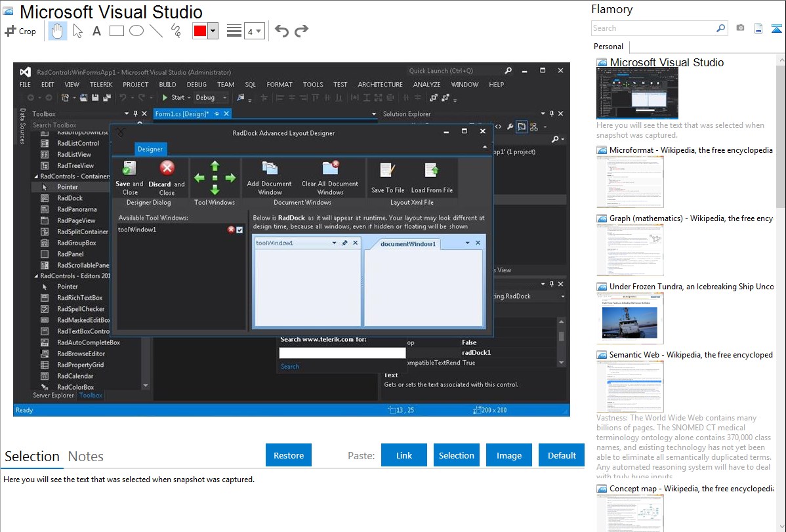The height and width of the screenshot is (532, 786).
Task: Click the red color swatch
Action: (199, 31)
